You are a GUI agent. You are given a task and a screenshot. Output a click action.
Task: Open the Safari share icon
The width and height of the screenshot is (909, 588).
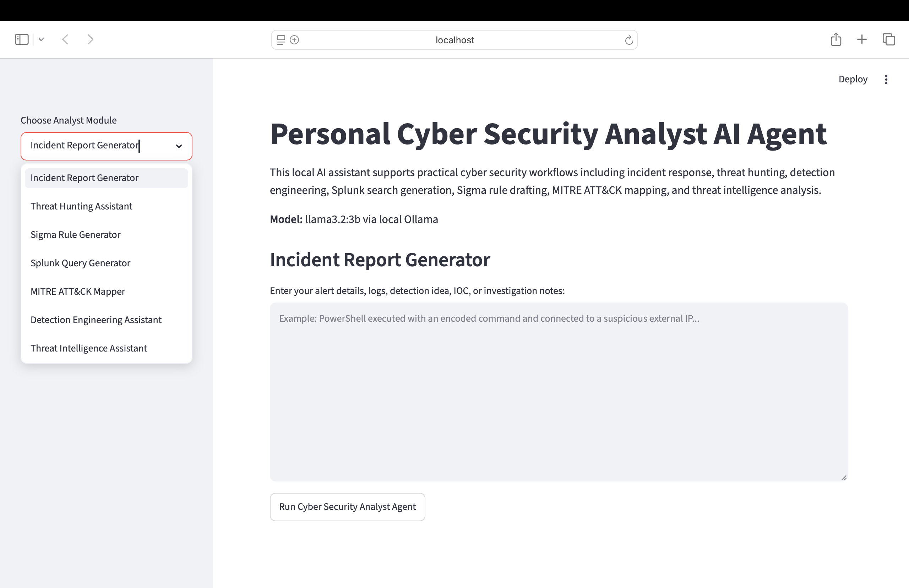click(836, 39)
